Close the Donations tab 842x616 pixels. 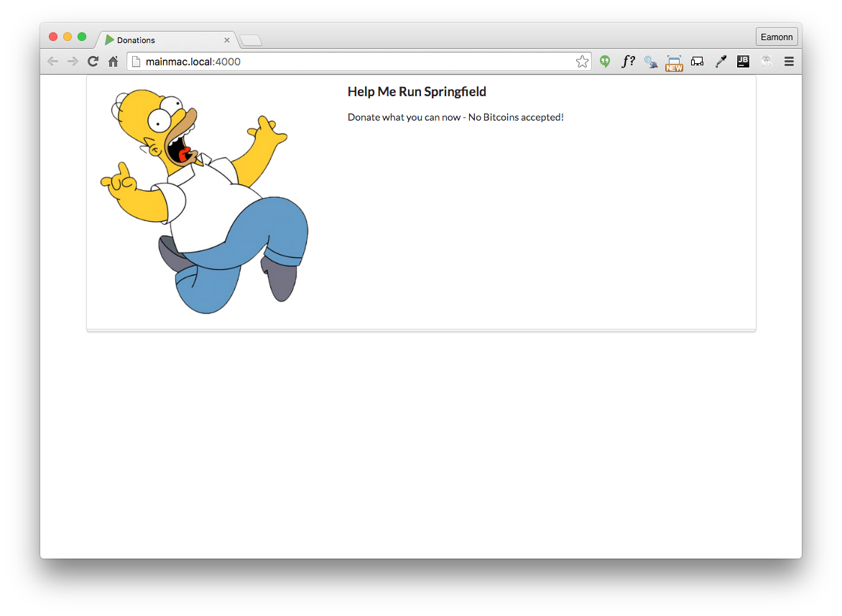(227, 40)
